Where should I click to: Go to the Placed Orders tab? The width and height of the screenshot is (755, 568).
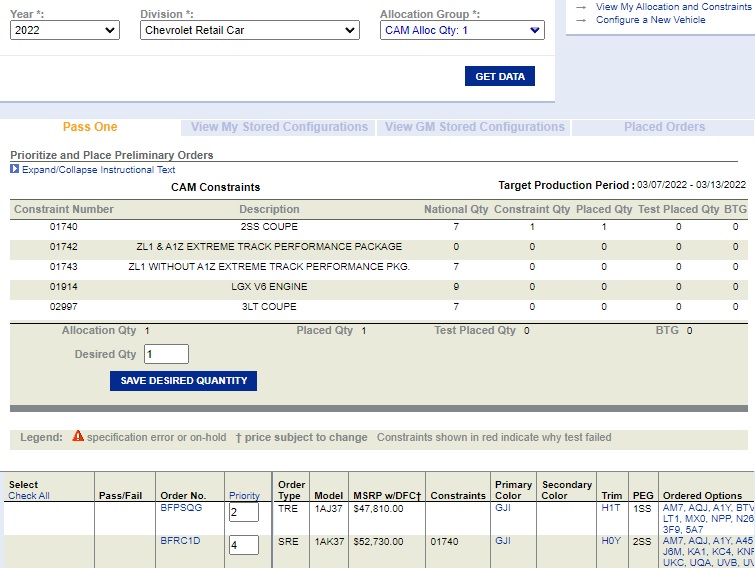click(x=664, y=127)
